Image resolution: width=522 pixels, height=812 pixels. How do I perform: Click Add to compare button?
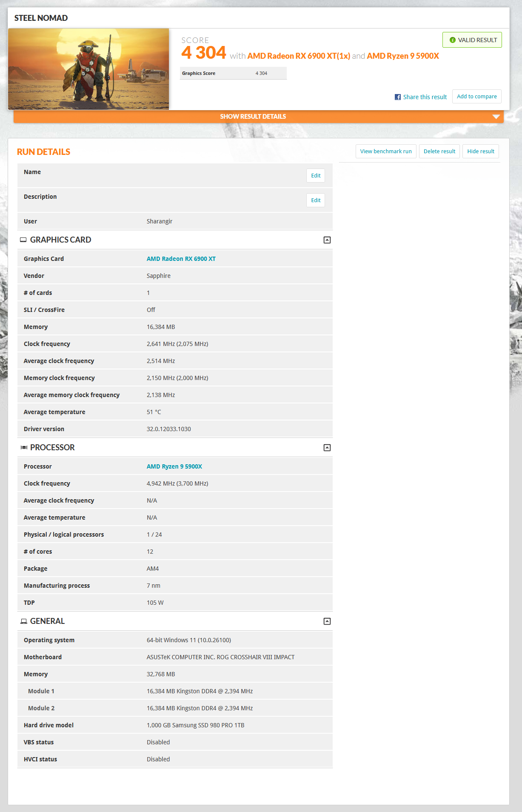[476, 97]
